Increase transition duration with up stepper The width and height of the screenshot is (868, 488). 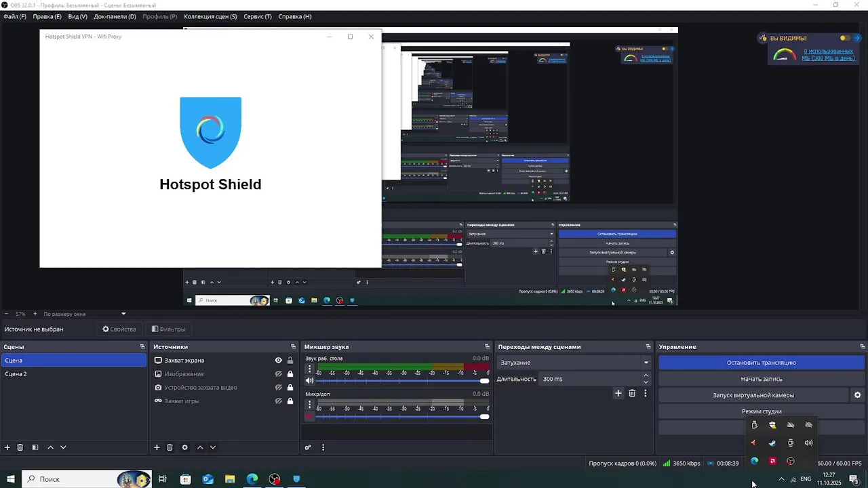pos(646,375)
